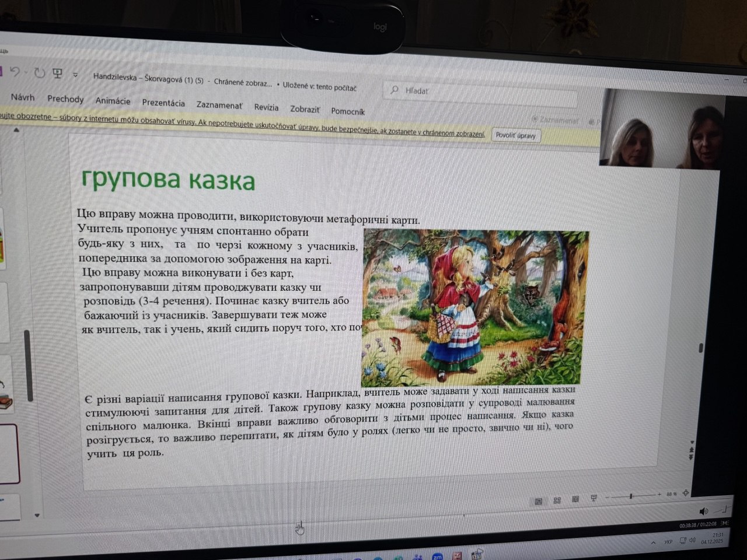Image resolution: width=747 pixels, height=560 pixels.
Task: Switch the УКР keyboard language indicator
Action: pyautogui.click(x=668, y=542)
